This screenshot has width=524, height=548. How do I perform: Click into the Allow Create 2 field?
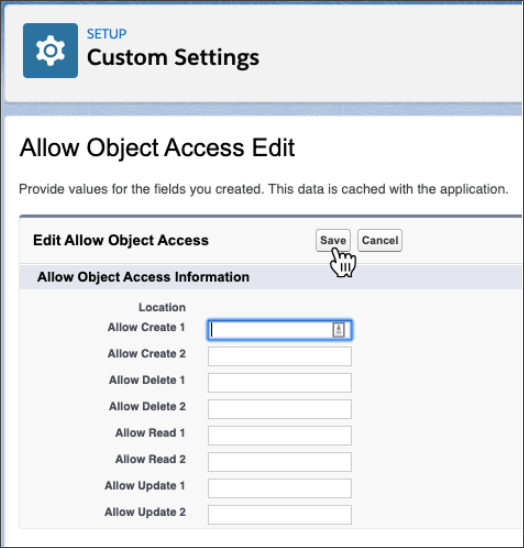(x=279, y=356)
